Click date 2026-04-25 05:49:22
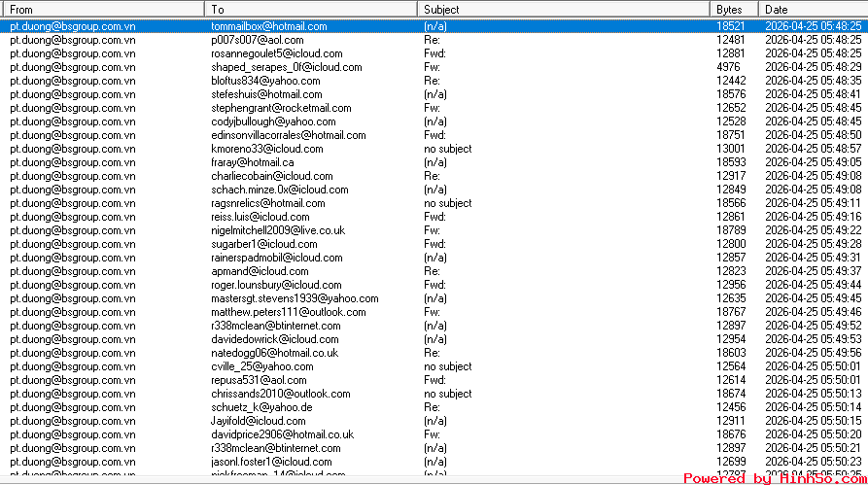This screenshot has width=868, height=485. point(814,230)
